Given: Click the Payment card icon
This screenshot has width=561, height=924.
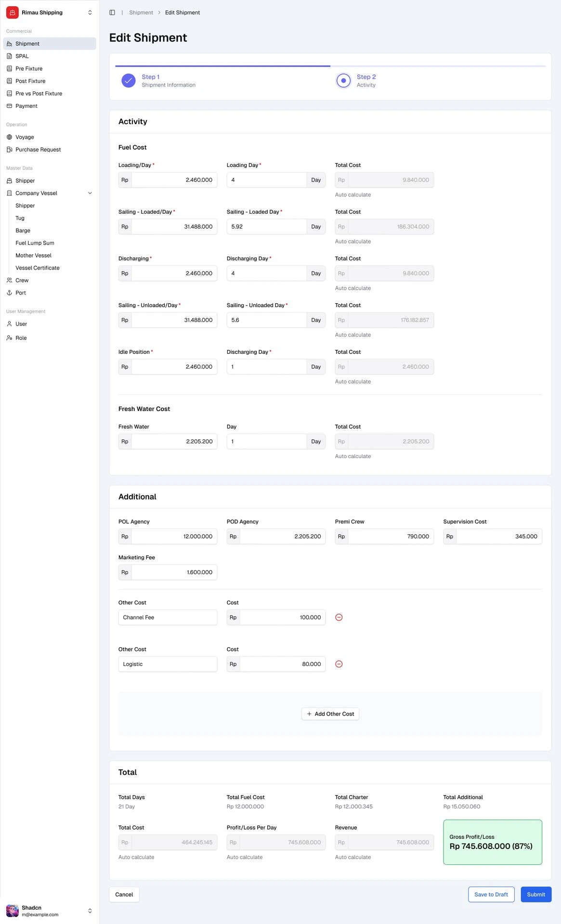Looking at the screenshot, I should click(9, 106).
